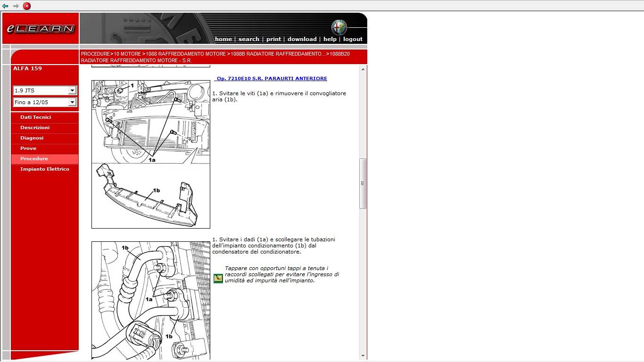Click the back arrow icon
This screenshot has width=644, height=362.
[5, 6]
